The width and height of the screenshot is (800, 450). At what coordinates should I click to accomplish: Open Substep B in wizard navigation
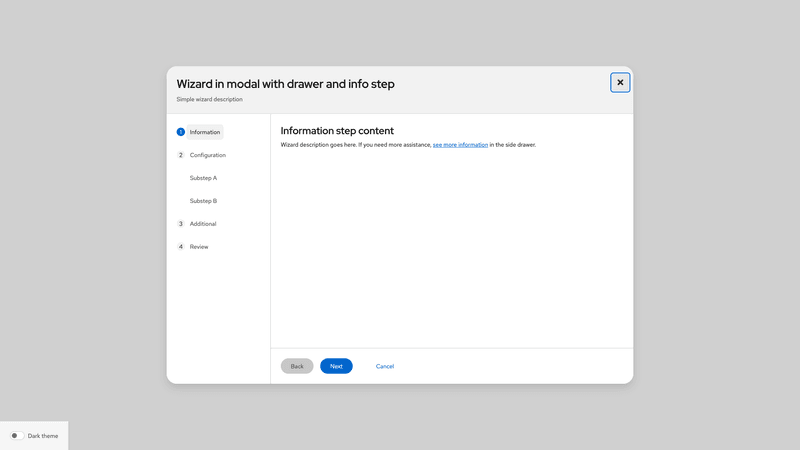[x=203, y=201]
